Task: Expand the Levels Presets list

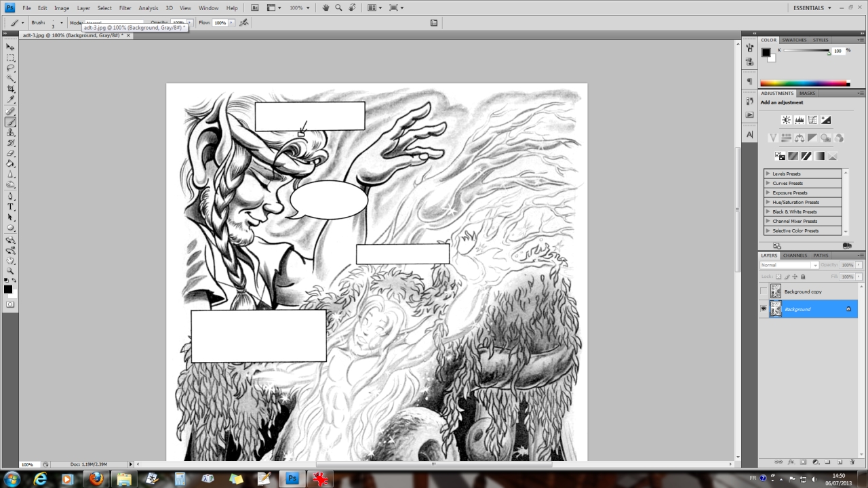Action: coord(768,174)
